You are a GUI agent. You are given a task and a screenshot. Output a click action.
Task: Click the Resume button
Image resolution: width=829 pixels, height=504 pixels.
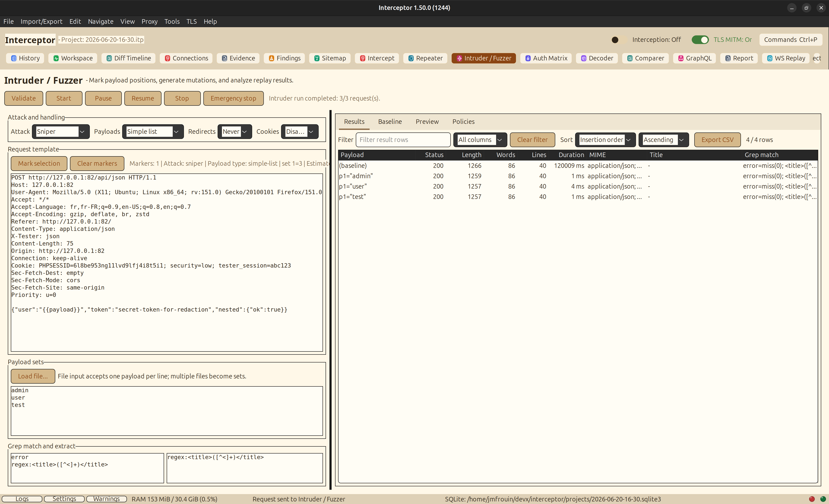point(143,98)
